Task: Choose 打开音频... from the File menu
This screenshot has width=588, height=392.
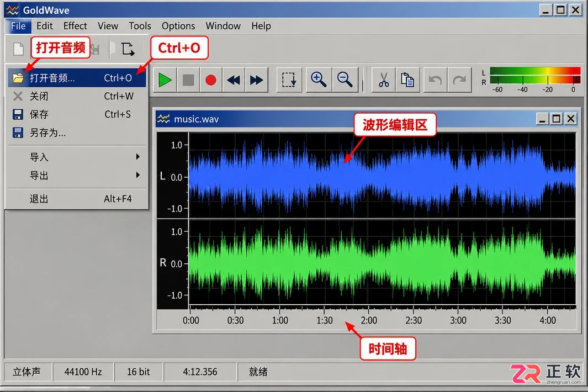Action: point(77,78)
